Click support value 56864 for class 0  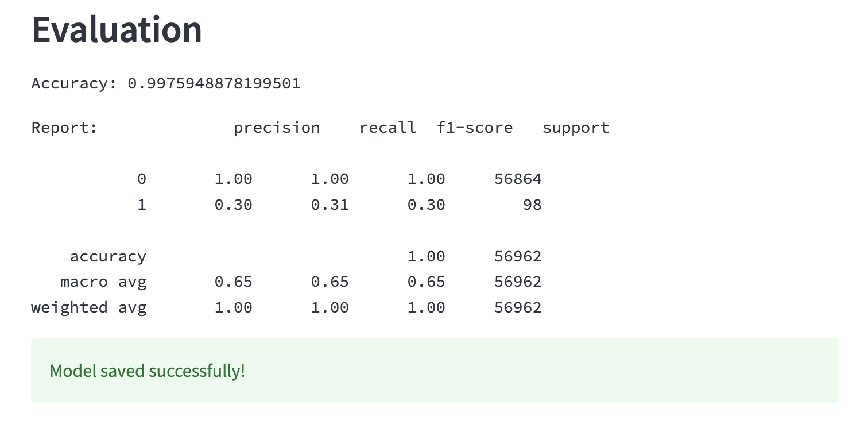(518, 179)
